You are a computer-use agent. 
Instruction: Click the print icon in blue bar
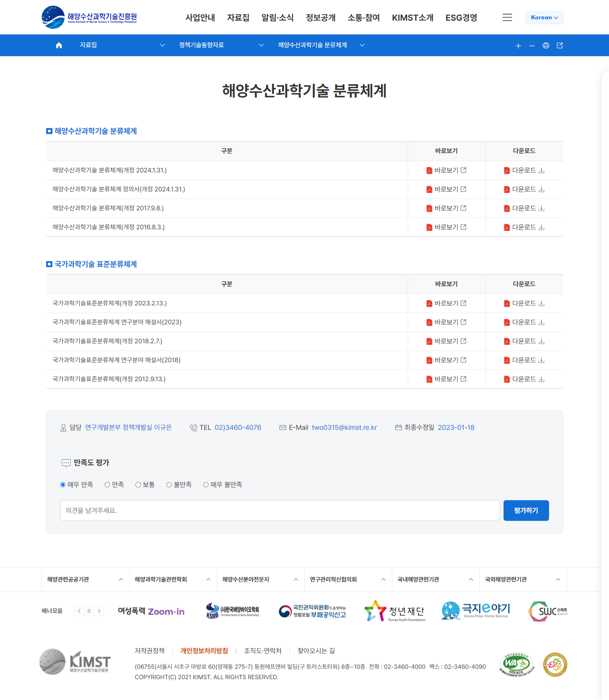pyautogui.click(x=546, y=46)
